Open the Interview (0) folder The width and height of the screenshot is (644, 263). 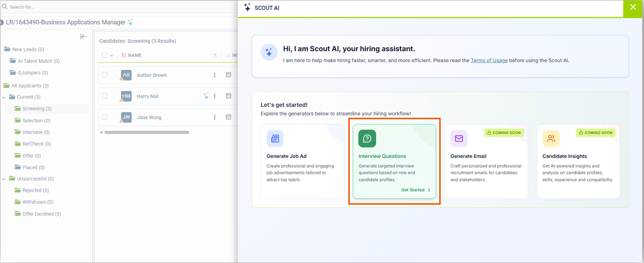(36, 132)
